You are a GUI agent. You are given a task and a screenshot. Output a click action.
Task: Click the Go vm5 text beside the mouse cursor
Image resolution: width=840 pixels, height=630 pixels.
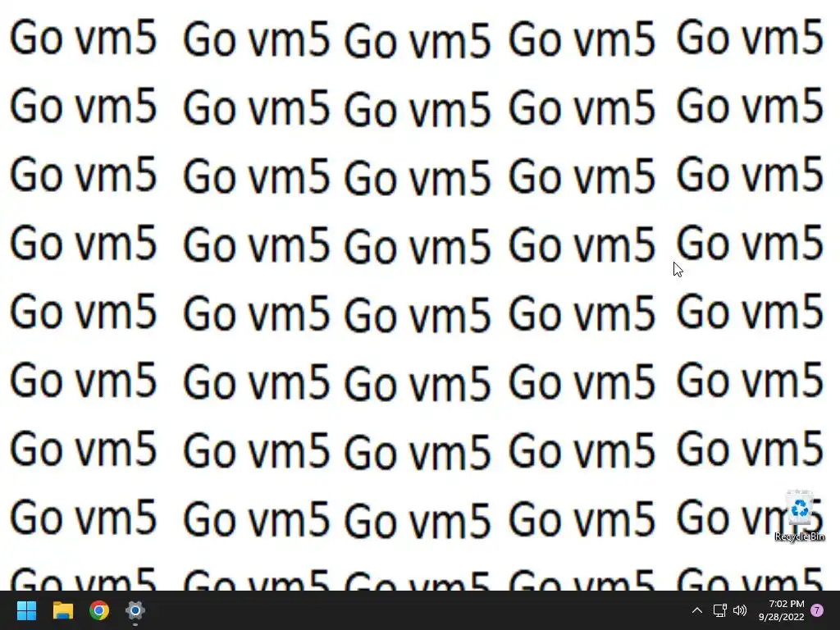click(750, 243)
